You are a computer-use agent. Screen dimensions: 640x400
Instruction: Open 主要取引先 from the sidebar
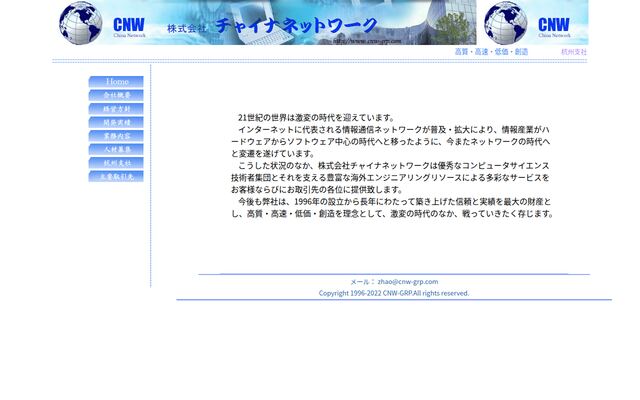coord(116,176)
